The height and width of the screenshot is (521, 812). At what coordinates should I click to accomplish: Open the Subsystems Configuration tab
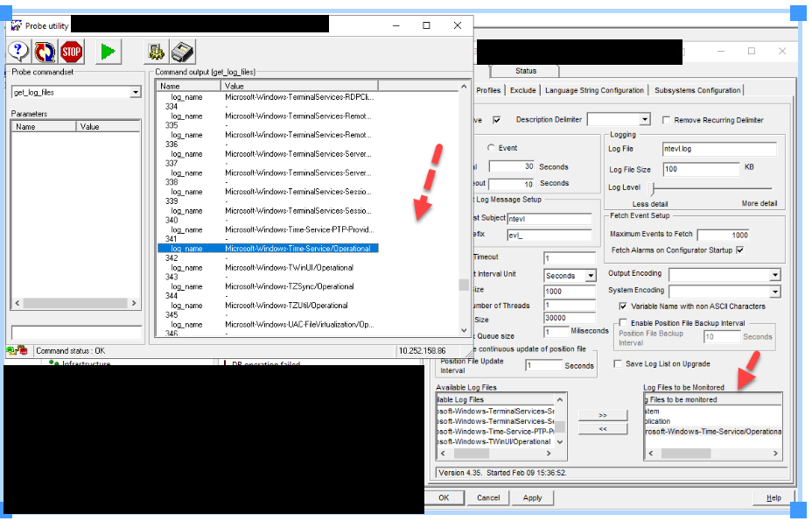tap(697, 90)
